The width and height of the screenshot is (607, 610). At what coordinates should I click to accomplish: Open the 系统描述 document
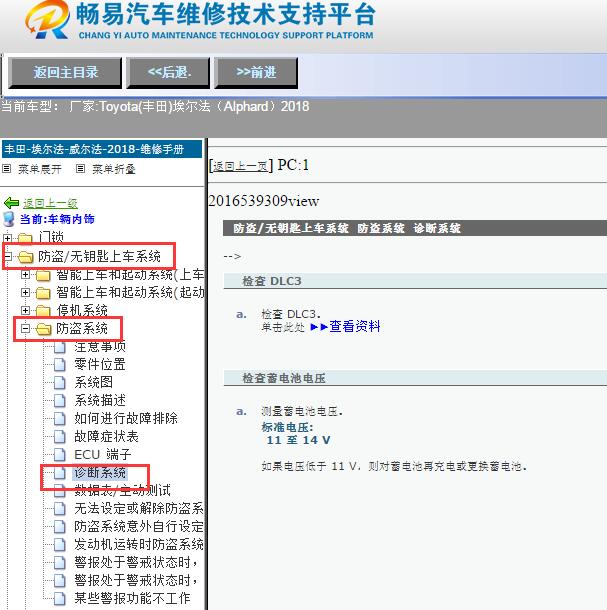(x=100, y=400)
